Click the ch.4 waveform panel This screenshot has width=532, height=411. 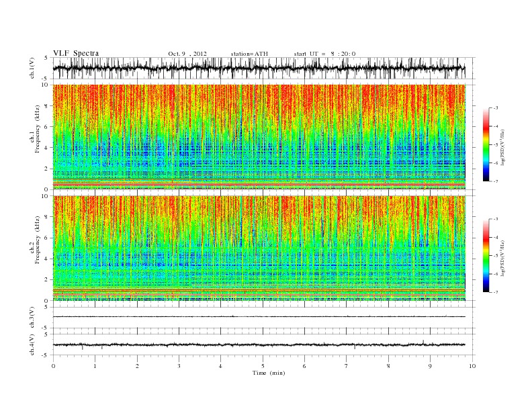263,345
